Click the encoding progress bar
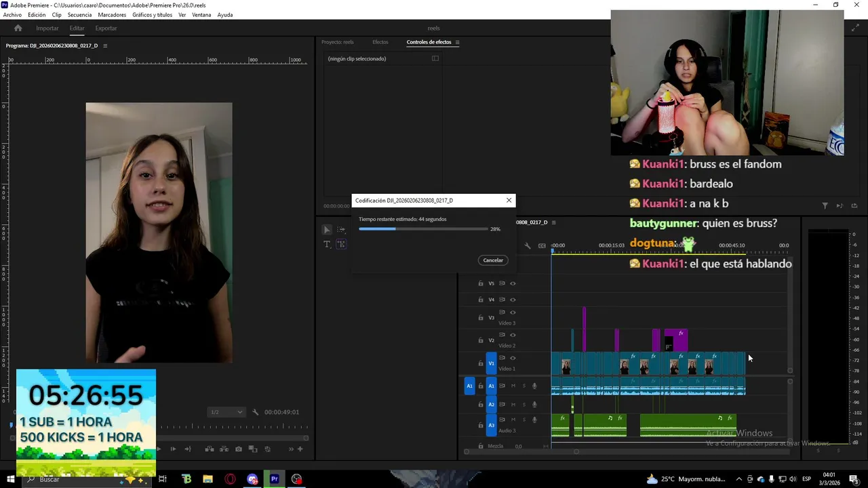The width and height of the screenshot is (868, 488). point(422,229)
